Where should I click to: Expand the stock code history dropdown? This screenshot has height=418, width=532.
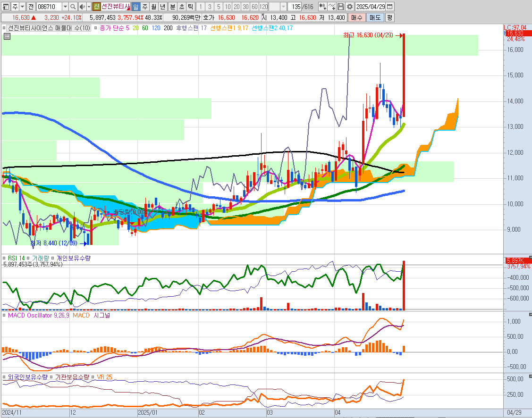coord(65,7)
